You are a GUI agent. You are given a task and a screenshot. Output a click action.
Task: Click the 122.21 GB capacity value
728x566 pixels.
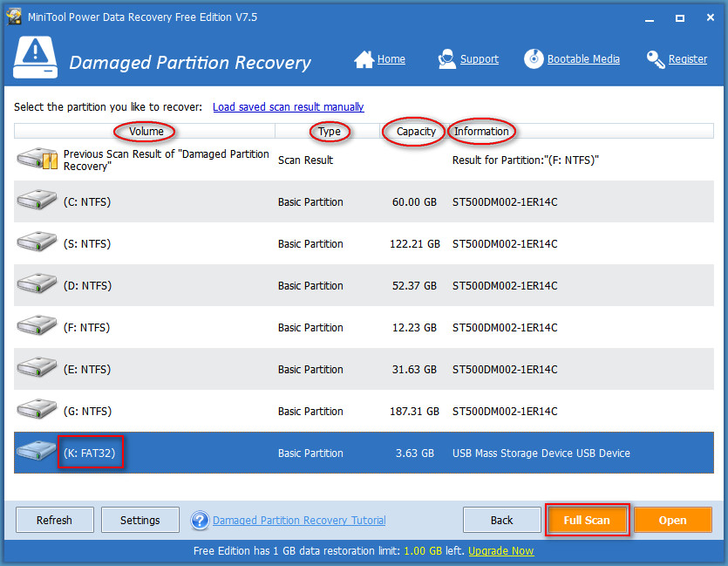pyautogui.click(x=414, y=244)
